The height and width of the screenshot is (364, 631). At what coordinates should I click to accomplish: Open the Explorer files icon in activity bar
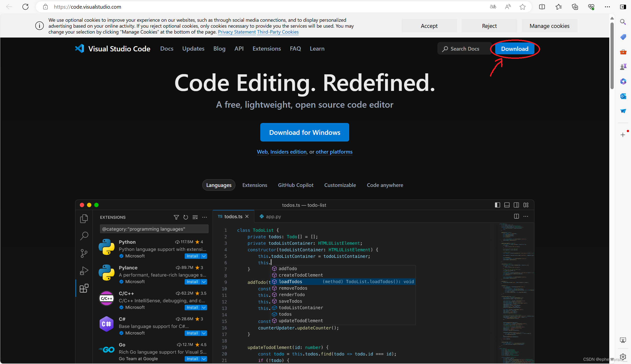(x=84, y=219)
